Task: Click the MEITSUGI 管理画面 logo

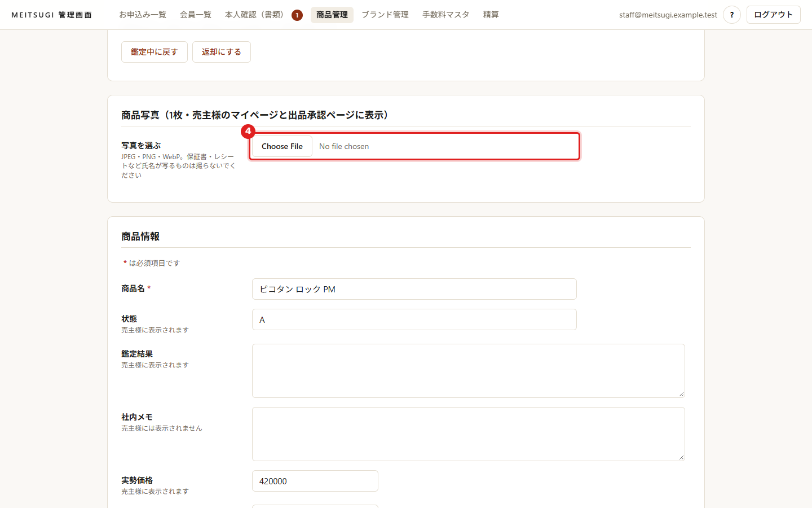Action: [52, 15]
